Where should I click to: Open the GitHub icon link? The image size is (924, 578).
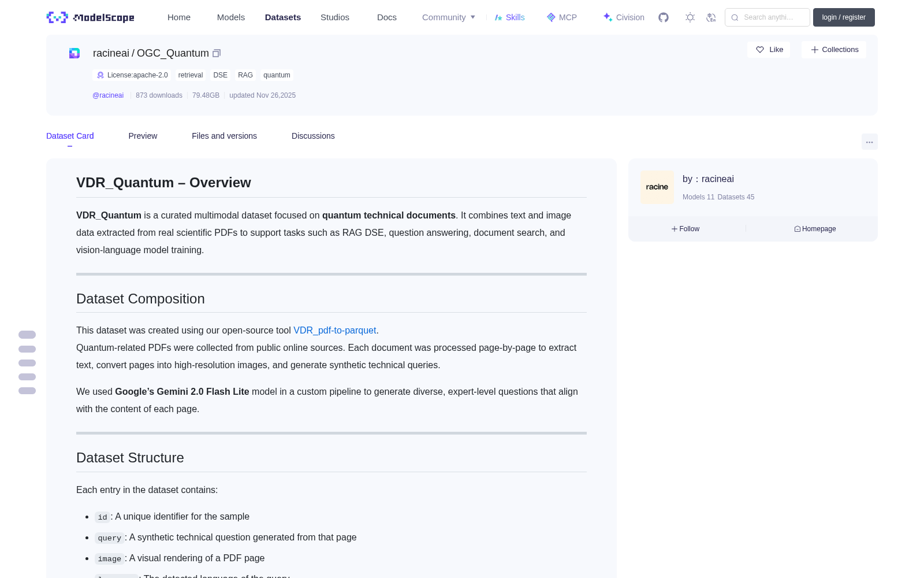point(664,17)
